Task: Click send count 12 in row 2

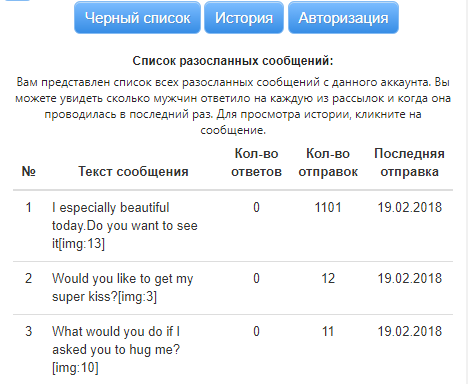Action: 328,278
